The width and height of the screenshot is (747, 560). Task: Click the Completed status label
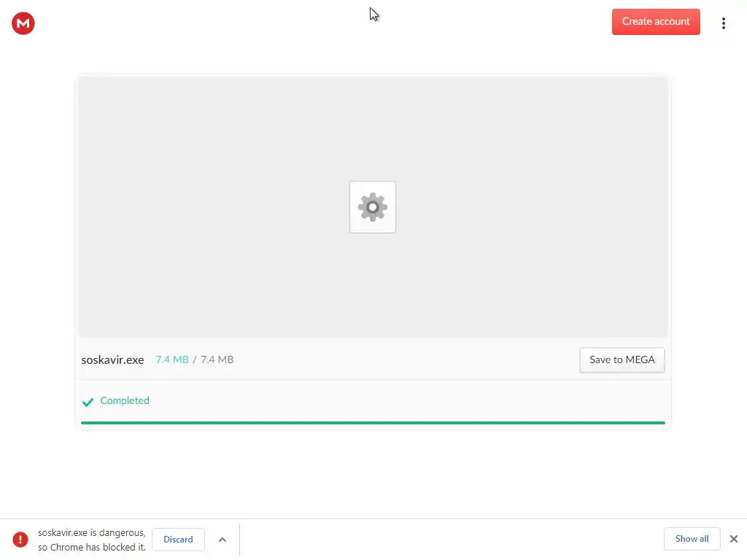pos(124,400)
